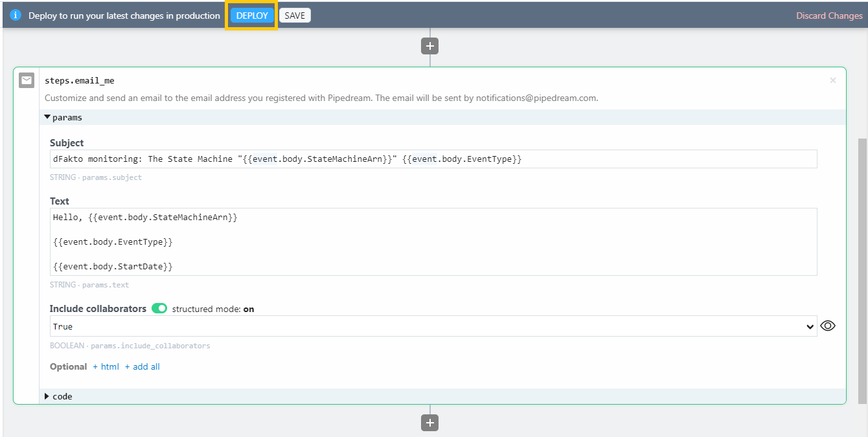Add a step above email_me with the plus icon
The height and width of the screenshot is (437, 868).
coord(429,46)
